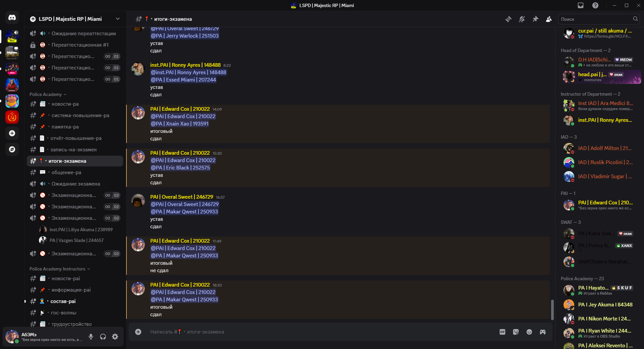Open the emoji picker
Viewport: 644px width, 349px height.
point(529,332)
